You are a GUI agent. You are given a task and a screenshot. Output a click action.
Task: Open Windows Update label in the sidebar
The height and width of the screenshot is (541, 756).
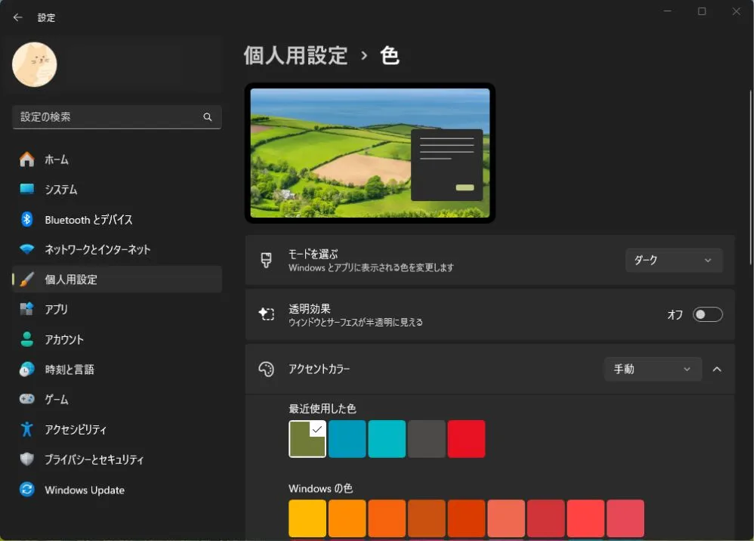85,490
